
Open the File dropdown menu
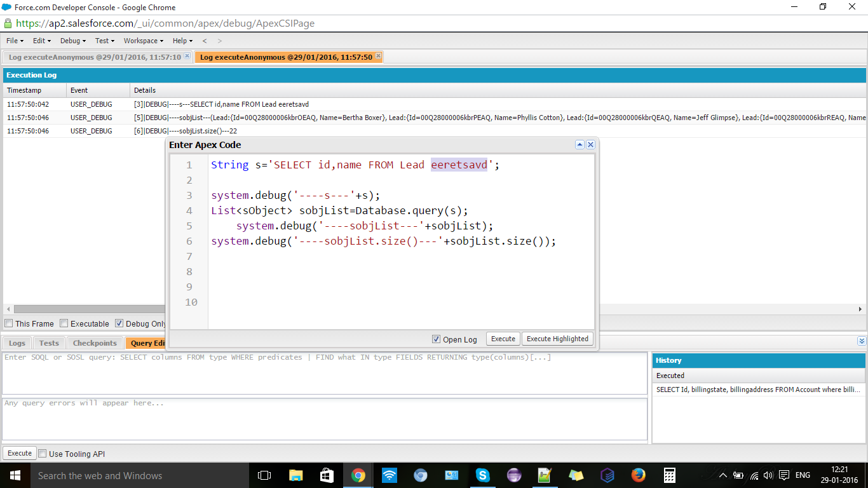coord(15,41)
